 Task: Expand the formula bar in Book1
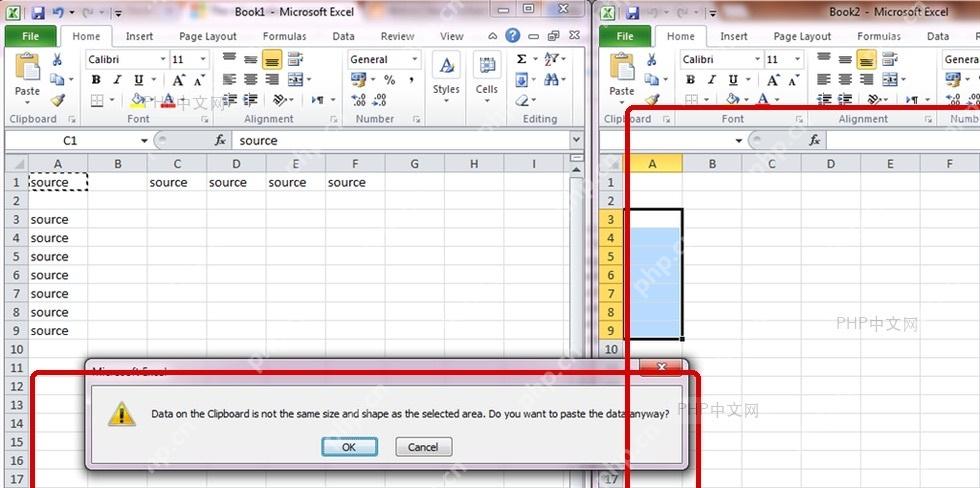point(577,141)
